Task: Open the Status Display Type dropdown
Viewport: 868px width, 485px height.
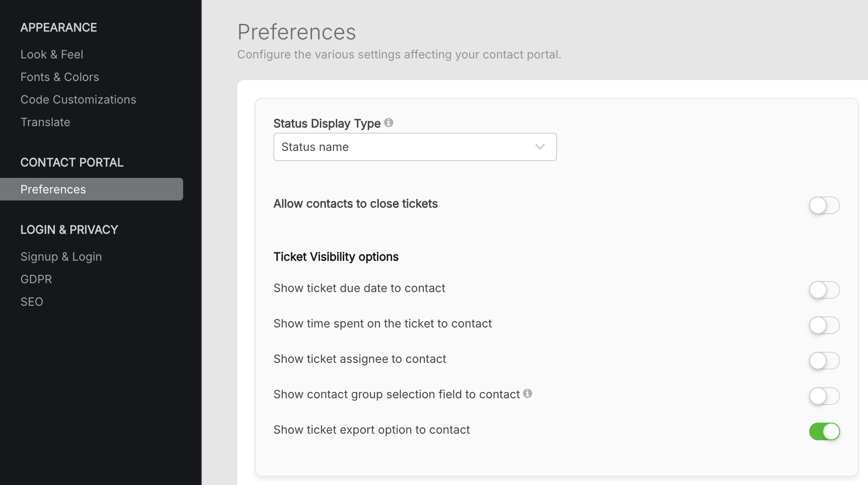Action: click(415, 147)
